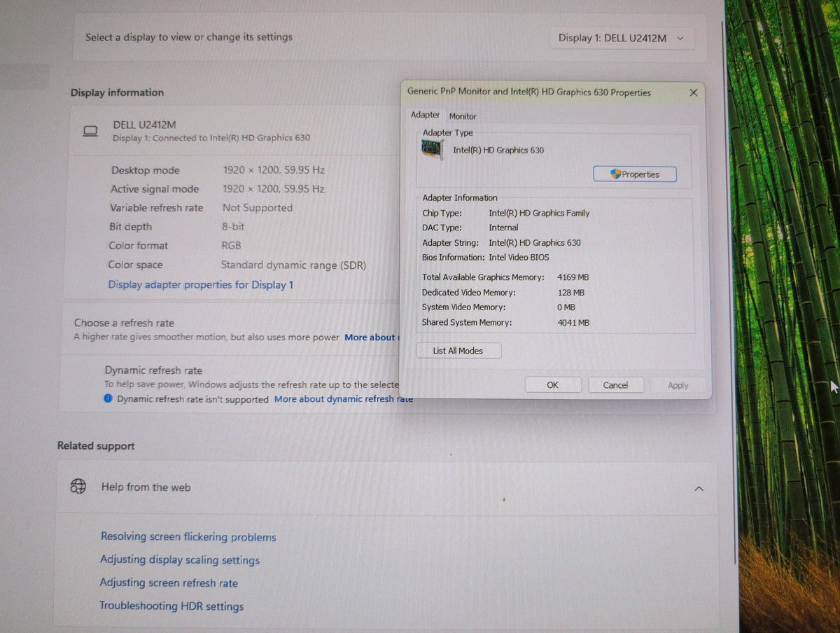
Task: Click the greyed Apply button
Action: 678,385
